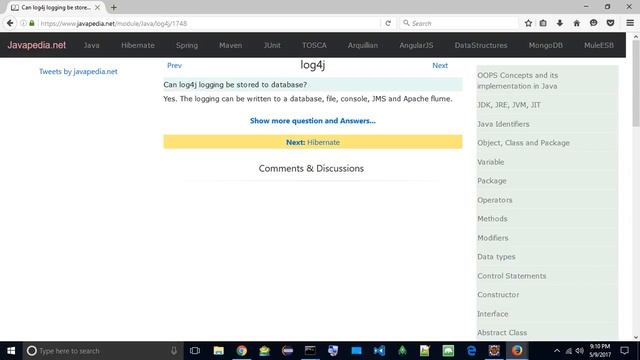
Task: Open a new tab with plus button
Action: click(x=113, y=7)
